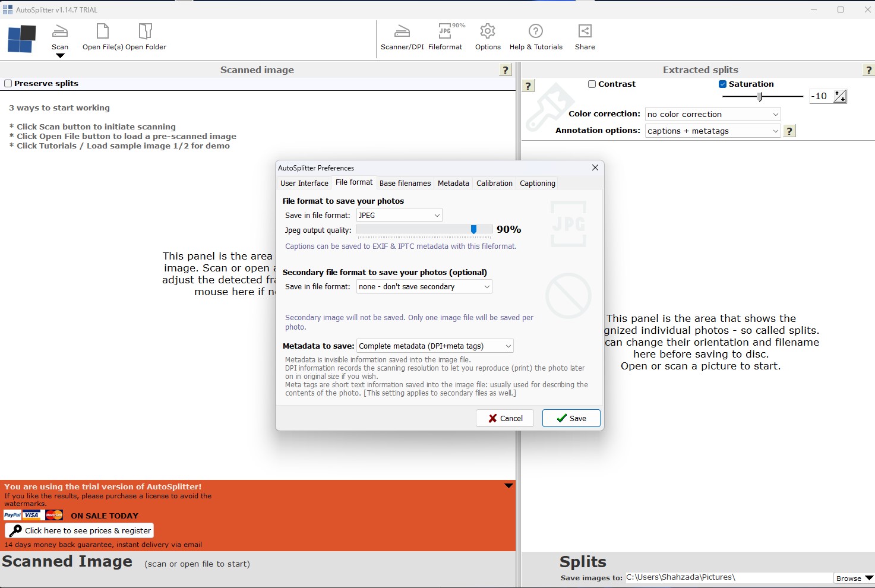Switch to the User Interface tab

pyautogui.click(x=304, y=183)
